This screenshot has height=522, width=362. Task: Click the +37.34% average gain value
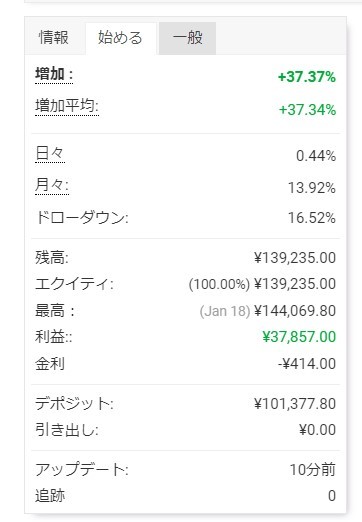tap(307, 110)
